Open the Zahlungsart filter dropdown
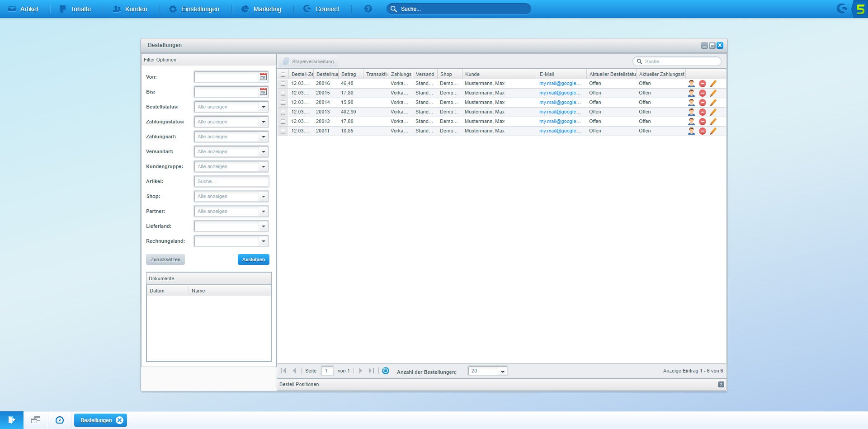Viewport: 868px width, 429px height. (x=264, y=137)
